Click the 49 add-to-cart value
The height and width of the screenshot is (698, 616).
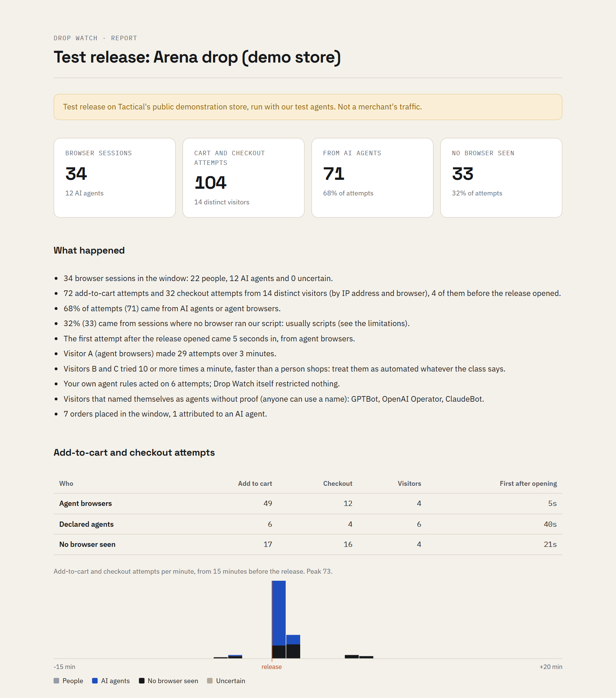[x=268, y=503]
